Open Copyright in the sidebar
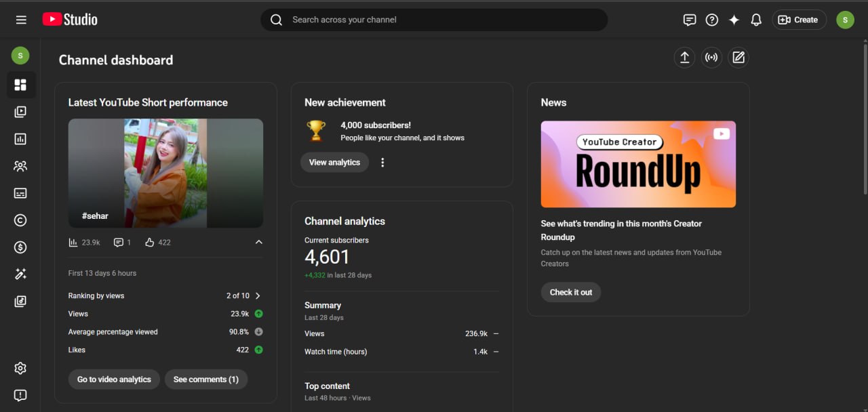868x412 pixels. click(20, 220)
